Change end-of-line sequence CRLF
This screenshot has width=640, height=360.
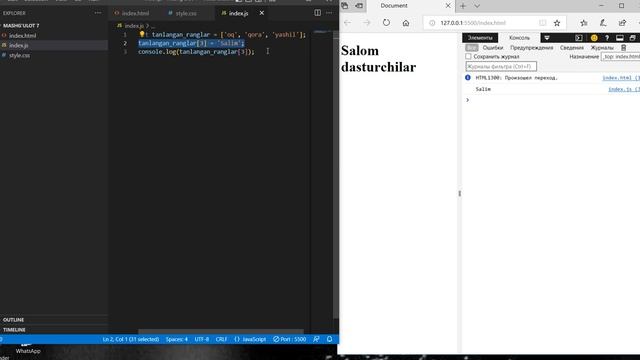click(x=221, y=339)
